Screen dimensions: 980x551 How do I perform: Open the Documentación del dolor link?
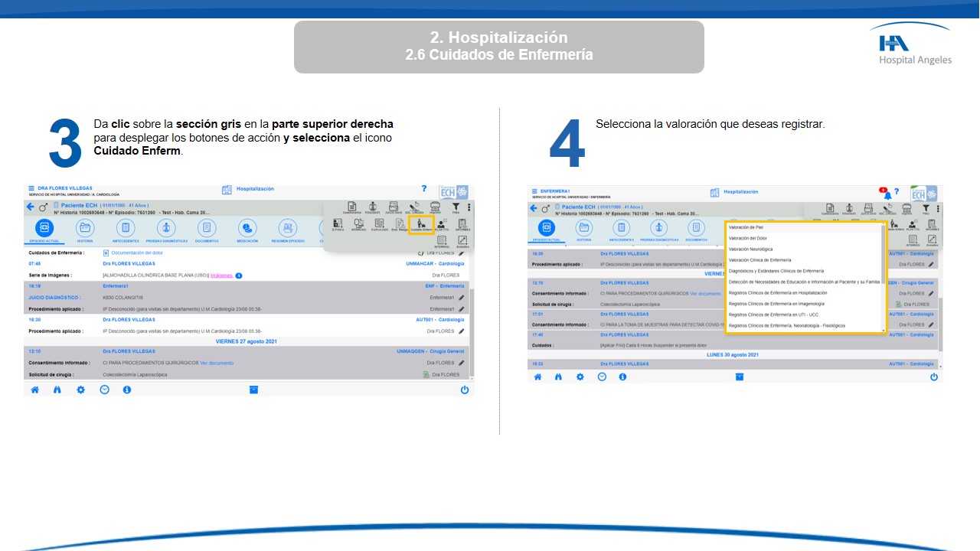click(x=137, y=253)
